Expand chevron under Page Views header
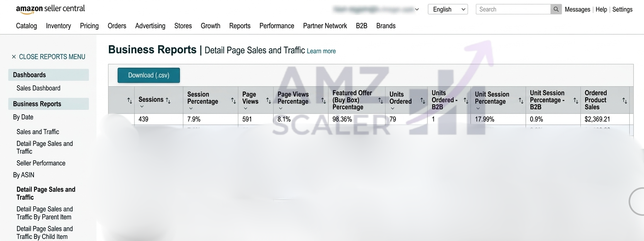This screenshot has height=241, width=644. [x=245, y=109]
